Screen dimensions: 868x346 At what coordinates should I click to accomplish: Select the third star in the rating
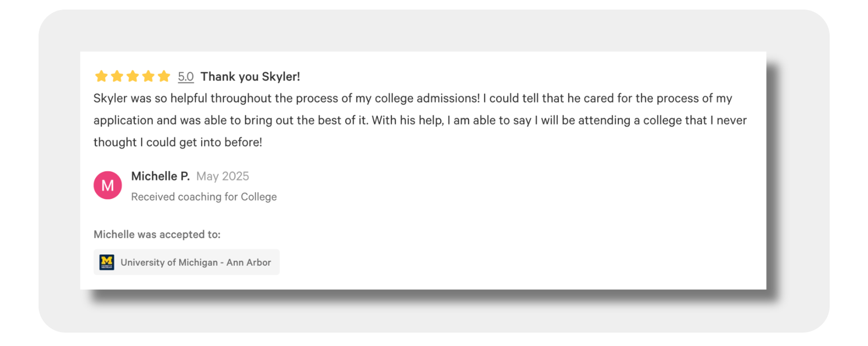coord(133,76)
